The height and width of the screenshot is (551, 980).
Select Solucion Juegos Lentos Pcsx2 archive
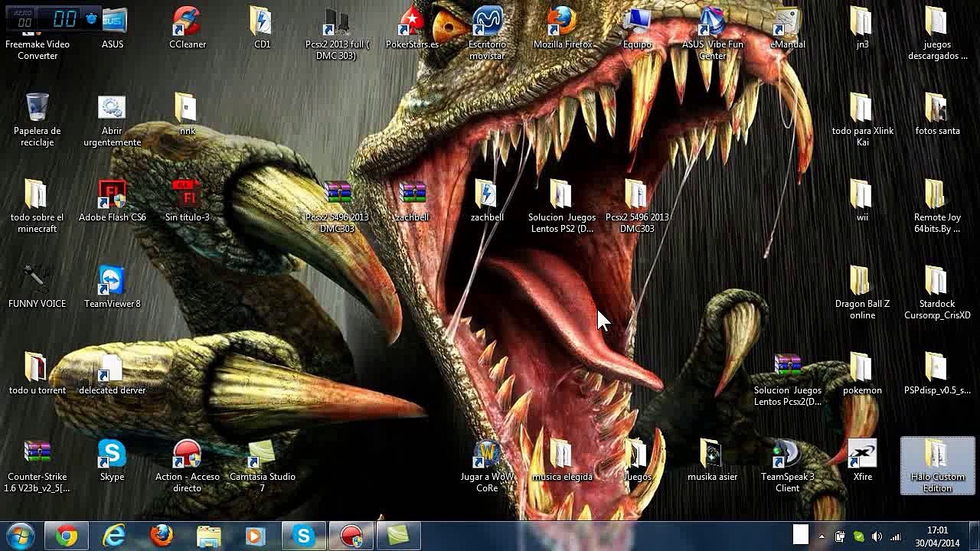tap(787, 380)
